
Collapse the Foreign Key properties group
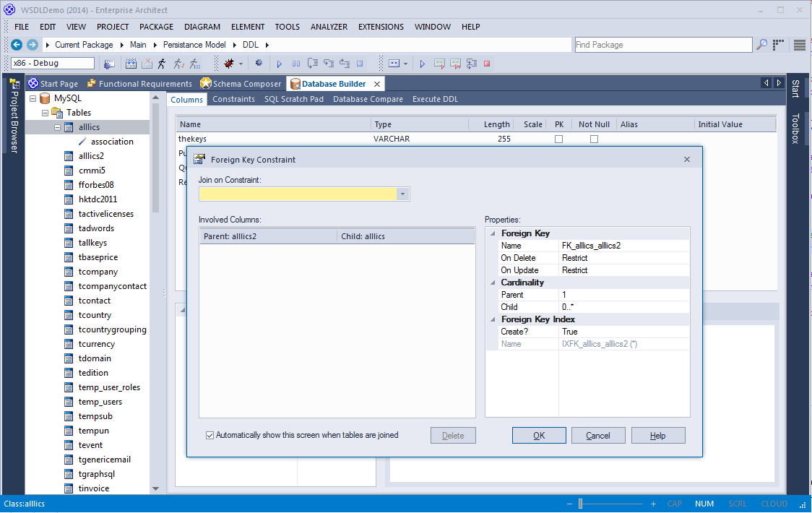[493, 233]
